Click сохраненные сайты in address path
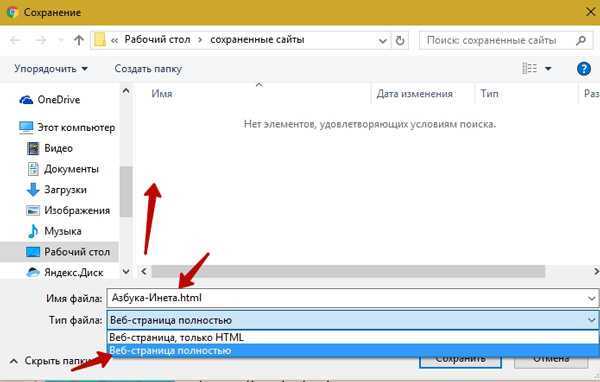This screenshot has height=382, width=600. point(257,40)
